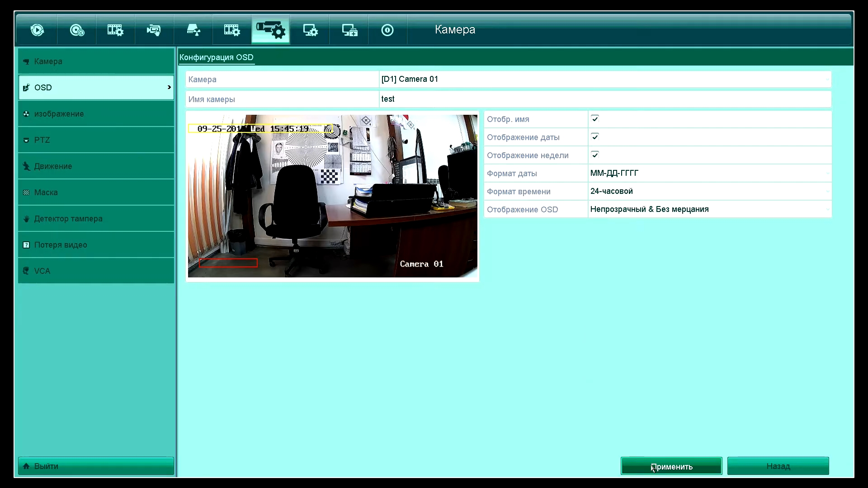Click the shutdown power icon
868x488 pixels.
tap(387, 30)
